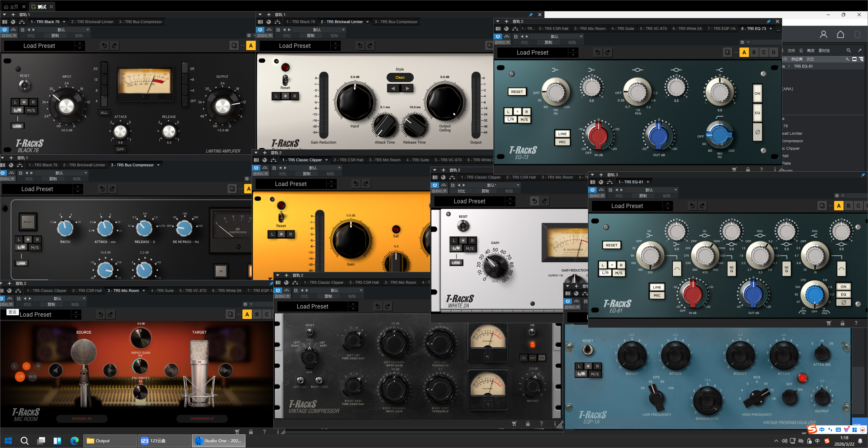868x448 pixels.
Task: Click the lock icon under Vintage Compressor
Action: [x=528, y=424]
